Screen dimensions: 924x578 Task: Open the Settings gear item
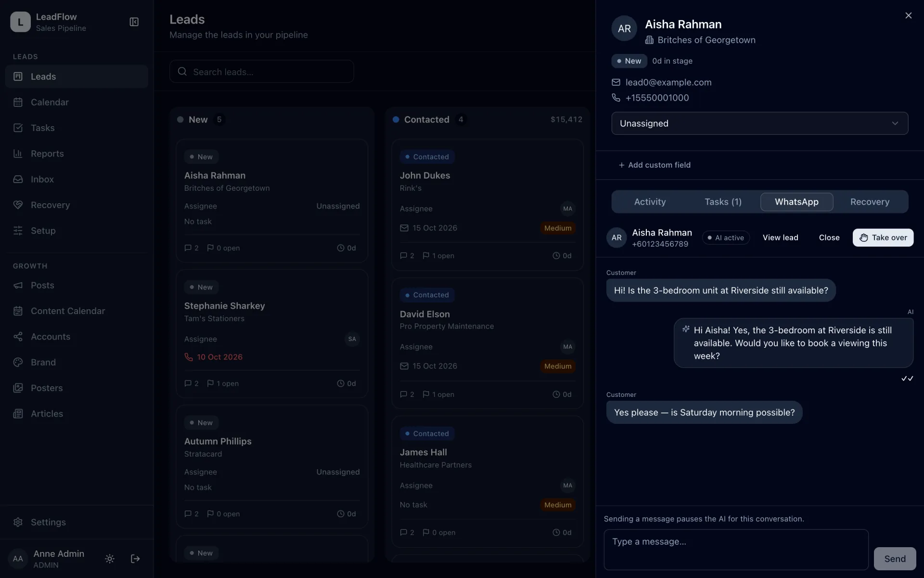(x=77, y=522)
